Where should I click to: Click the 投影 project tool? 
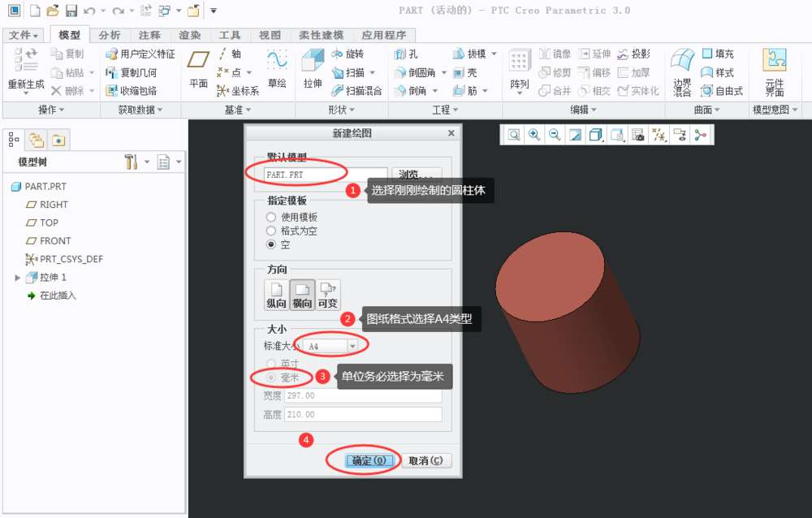coord(634,54)
